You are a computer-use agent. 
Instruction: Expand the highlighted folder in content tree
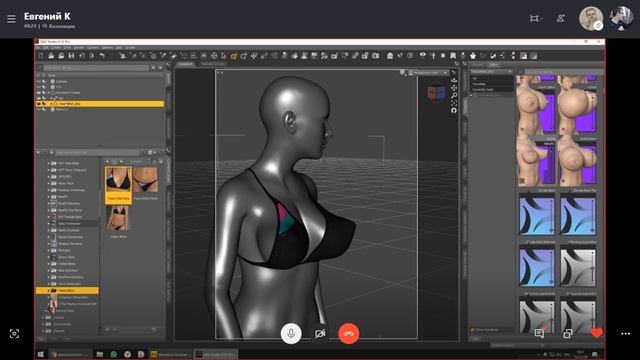[49, 291]
